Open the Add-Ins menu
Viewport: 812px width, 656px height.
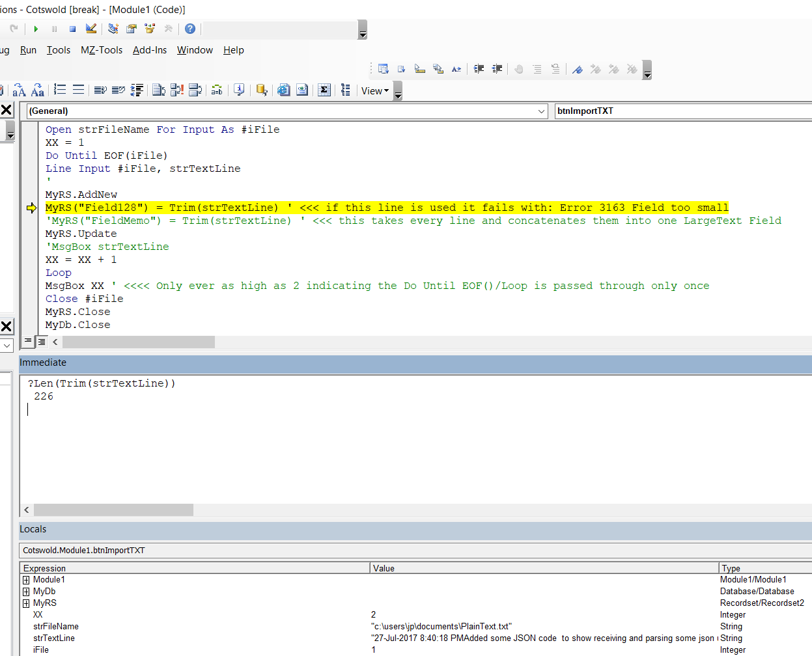(150, 50)
